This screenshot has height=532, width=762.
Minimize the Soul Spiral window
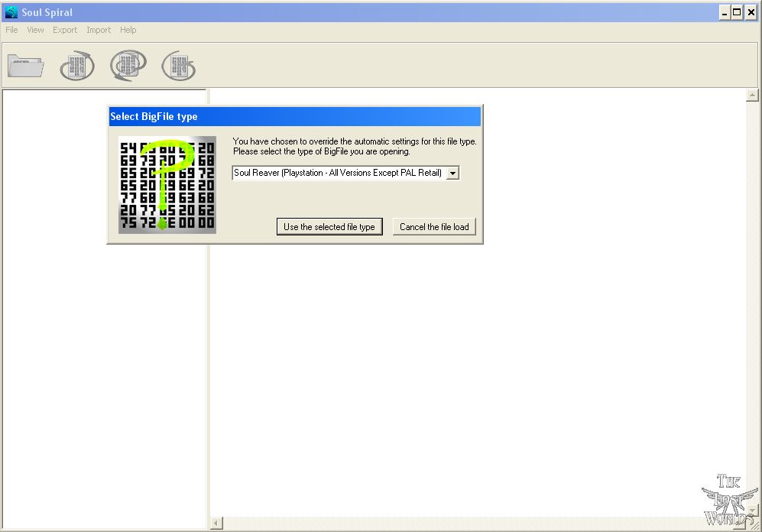[x=725, y=13]
